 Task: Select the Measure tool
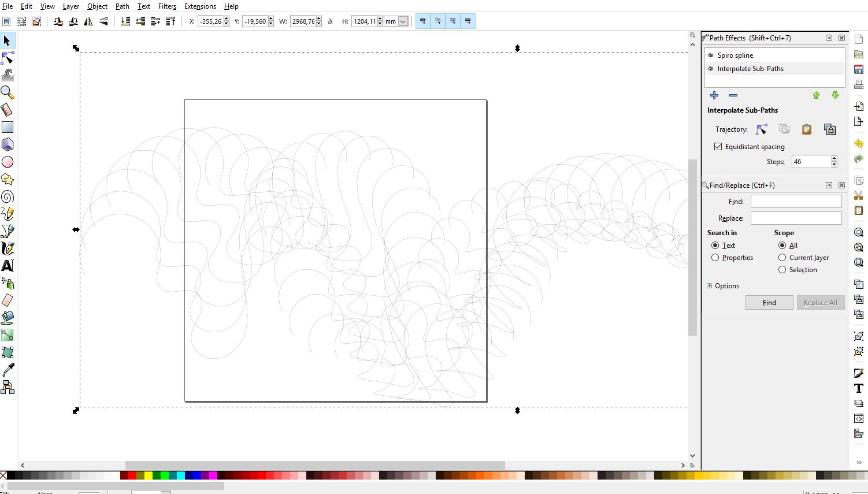8,110
